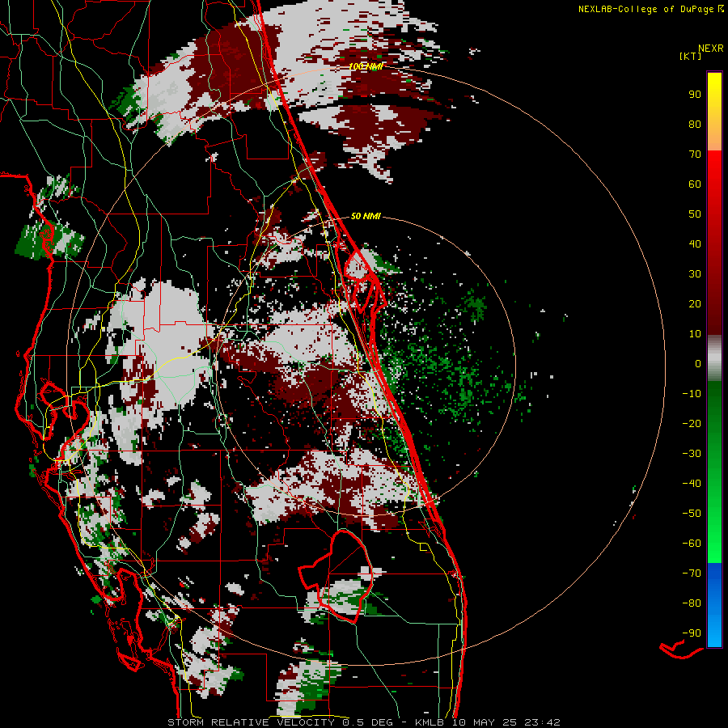Select the 0 value on the velocity scale
Viewport: 728px width, 728px height.
698,363
